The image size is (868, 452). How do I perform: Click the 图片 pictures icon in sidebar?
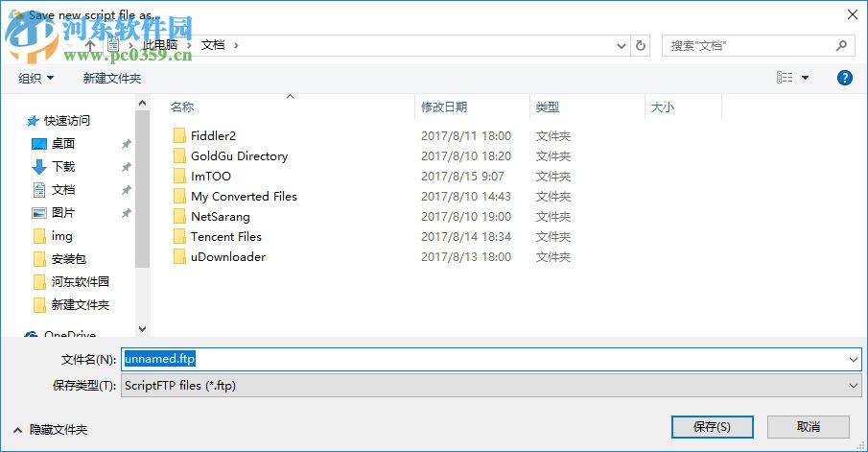pos(39,213)
